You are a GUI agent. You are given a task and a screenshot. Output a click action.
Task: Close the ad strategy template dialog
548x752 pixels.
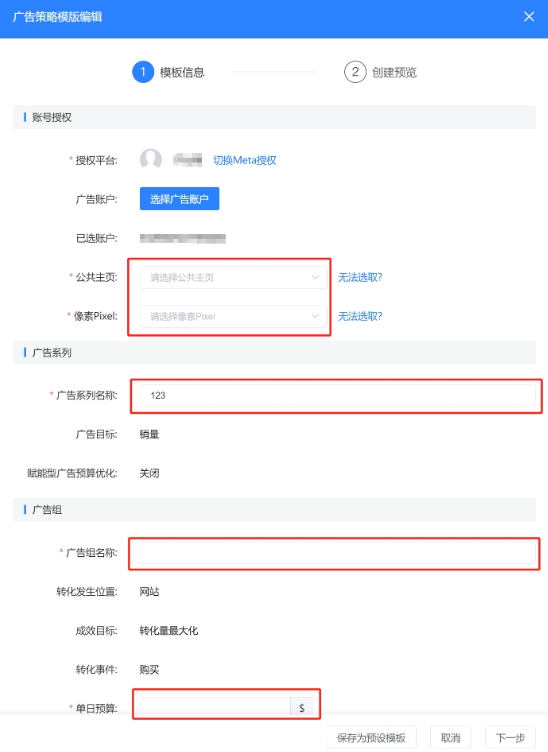pyautogui.click(x=529, y=17)
